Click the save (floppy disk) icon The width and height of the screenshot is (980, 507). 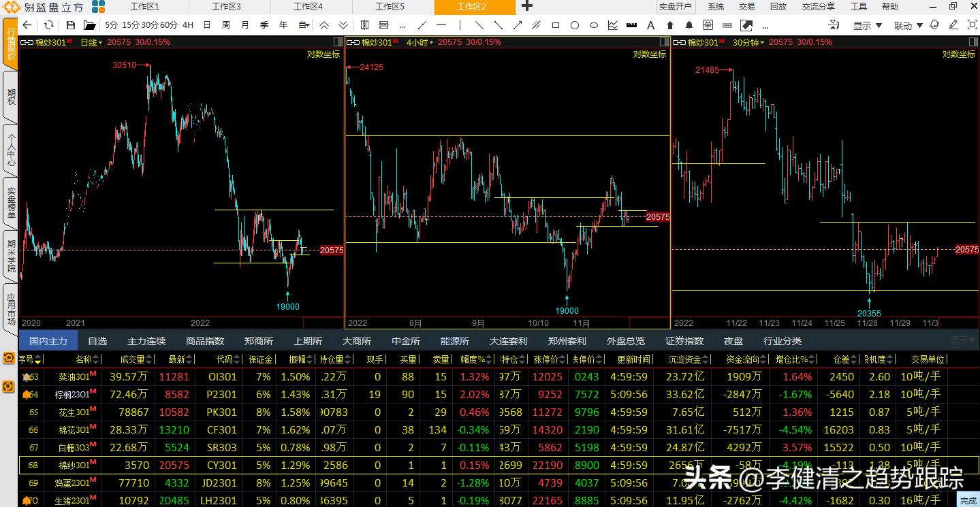point(71,25)
